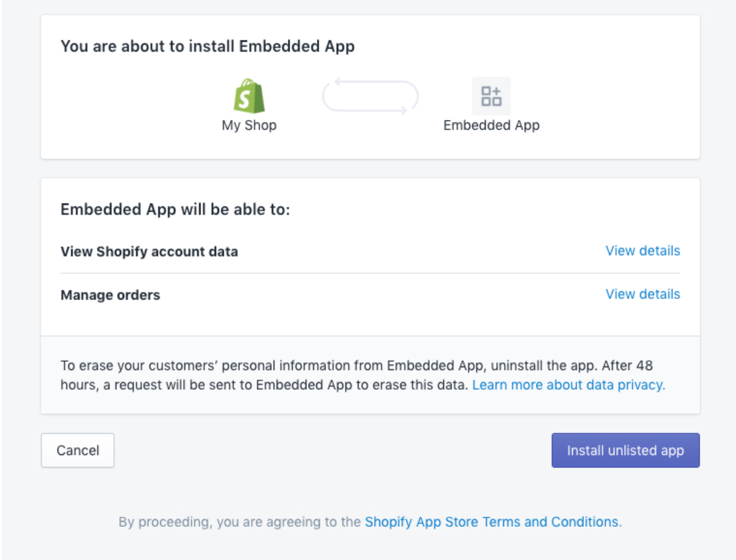Expand View details for Manage orders

642,294
